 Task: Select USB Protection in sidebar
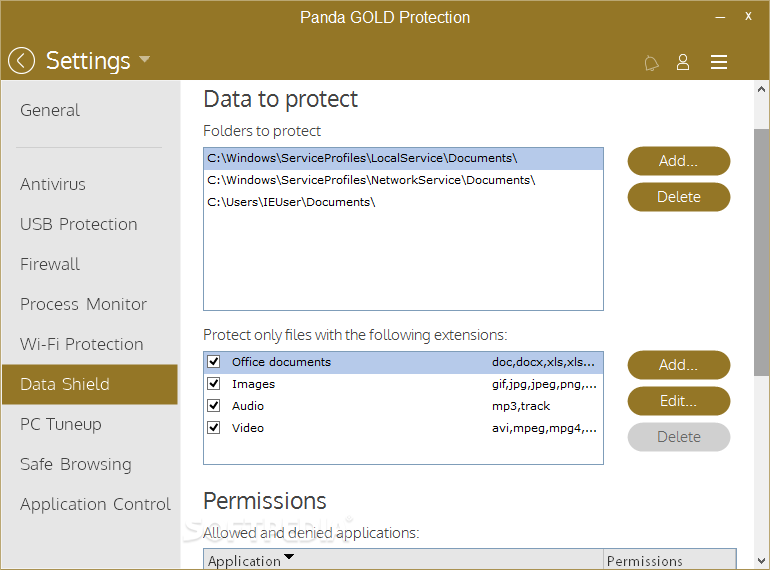click(x=79, y=224)
